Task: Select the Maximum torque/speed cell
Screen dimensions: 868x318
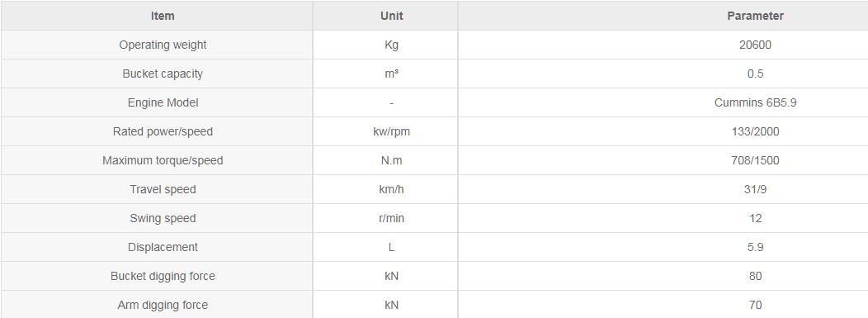Action: point(163,160)
